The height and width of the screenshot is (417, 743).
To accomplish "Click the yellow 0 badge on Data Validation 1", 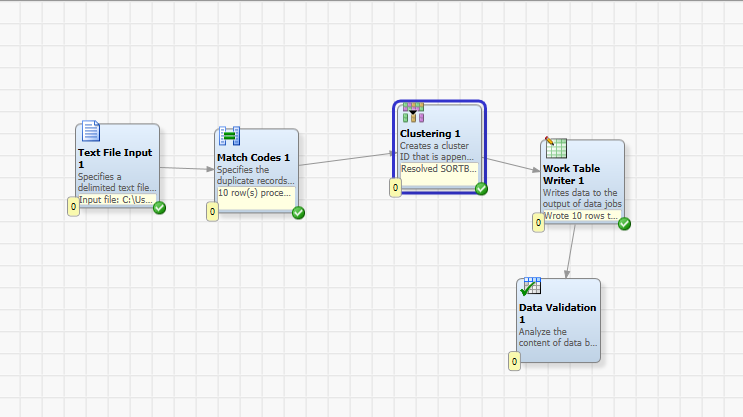I will (x=514, y=362).
